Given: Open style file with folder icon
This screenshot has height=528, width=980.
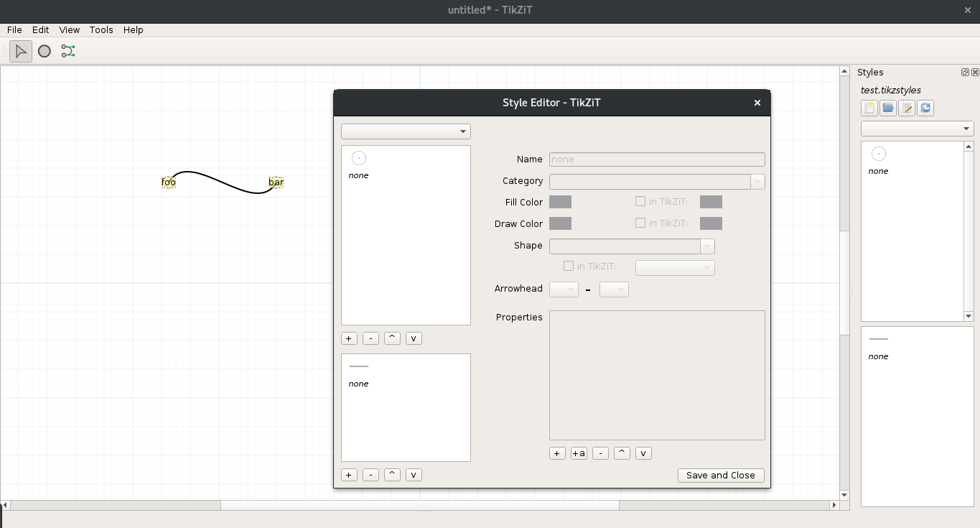Looking at the screenshot, I should tap(888, 108).
